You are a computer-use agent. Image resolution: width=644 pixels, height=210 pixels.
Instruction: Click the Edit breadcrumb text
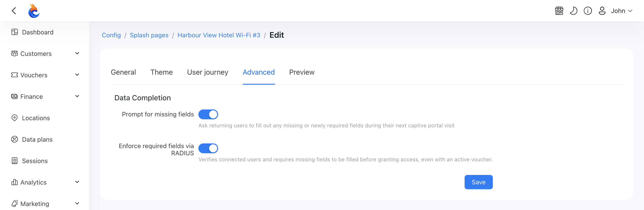[276, 35]
